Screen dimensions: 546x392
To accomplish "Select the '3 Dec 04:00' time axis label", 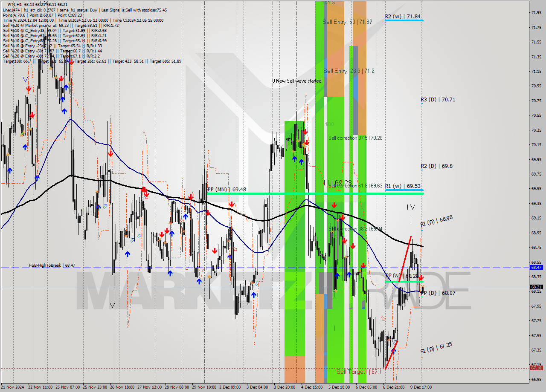I will 257,387.
